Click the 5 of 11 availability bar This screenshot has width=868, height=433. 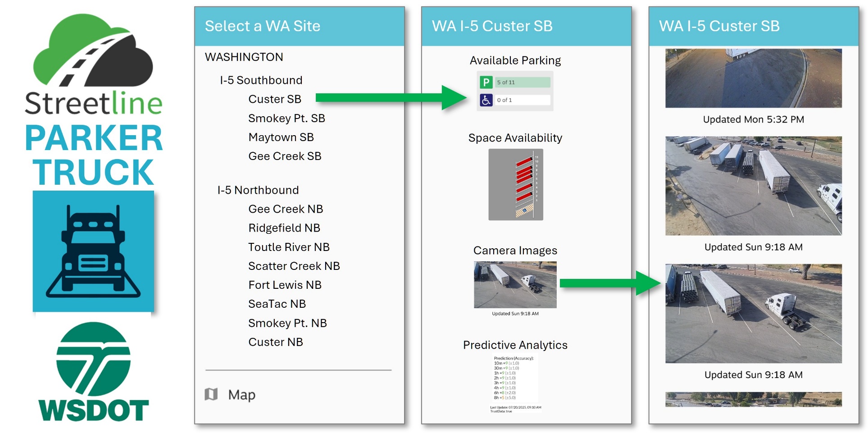tap(523, 82)
